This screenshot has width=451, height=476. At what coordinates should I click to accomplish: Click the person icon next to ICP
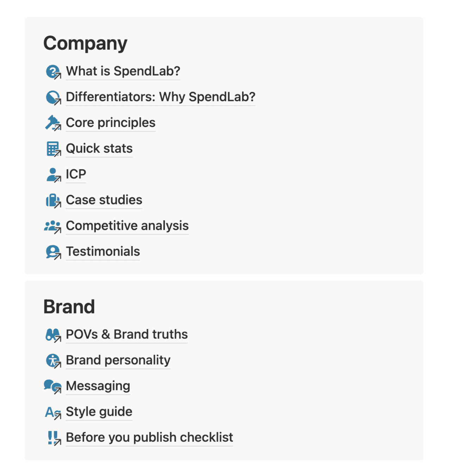[53, 175]
